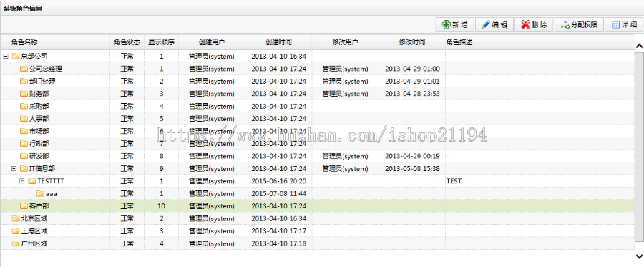
Task: Collapse the TESTTTT tree node
Action: pyautogui.click(x=22, y=180)
